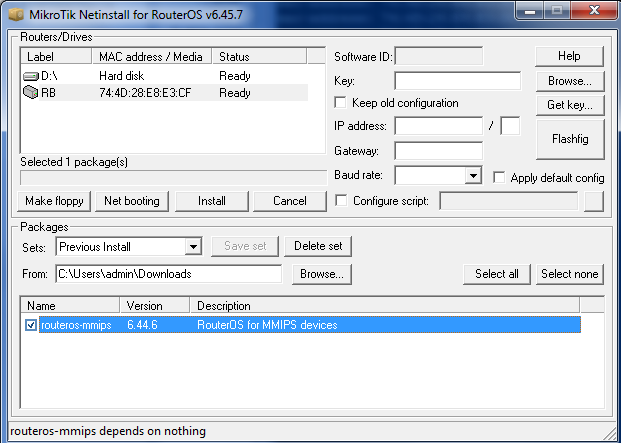Click version 6.44.6 cell

[143, 325]
